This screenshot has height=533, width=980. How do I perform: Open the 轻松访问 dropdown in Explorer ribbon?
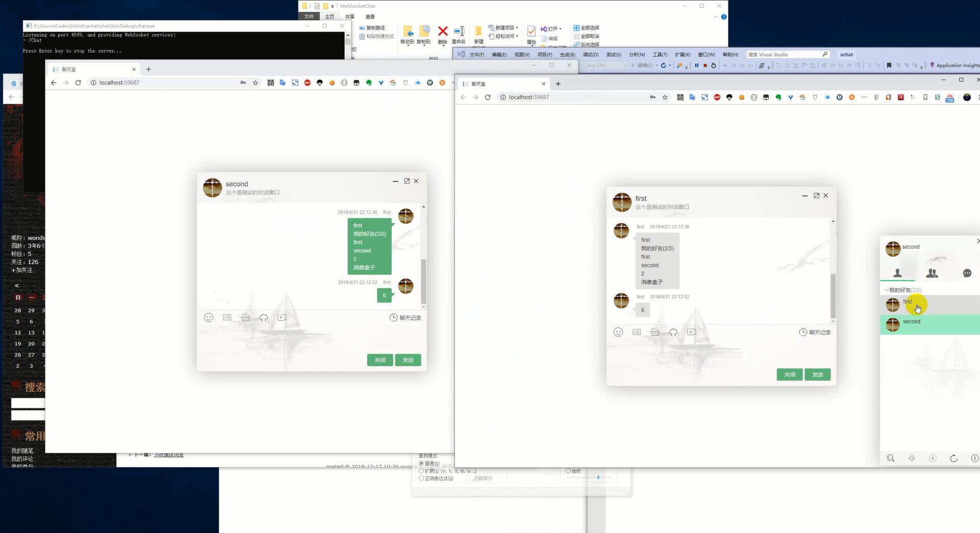pos(503,36)
